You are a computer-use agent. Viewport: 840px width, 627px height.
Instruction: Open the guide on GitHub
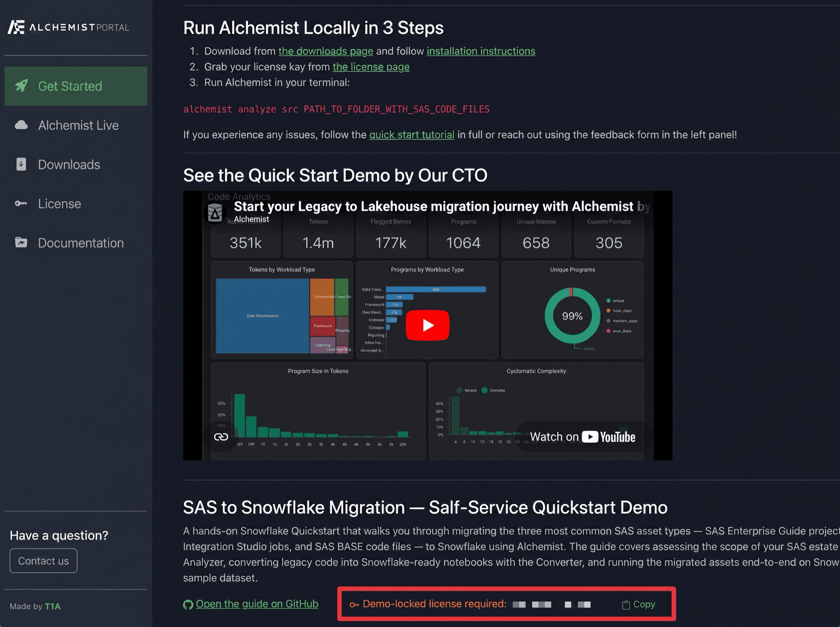[251, 604]
